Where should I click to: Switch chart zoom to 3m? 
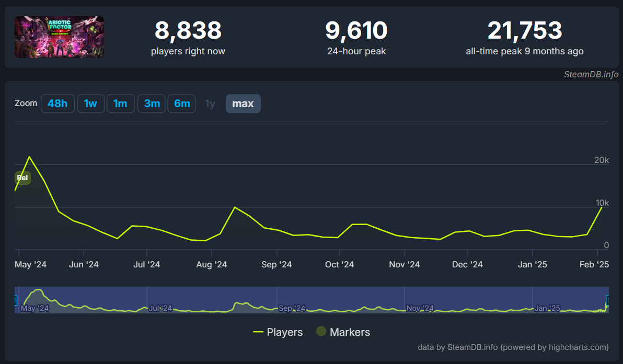tap(152, 103)
